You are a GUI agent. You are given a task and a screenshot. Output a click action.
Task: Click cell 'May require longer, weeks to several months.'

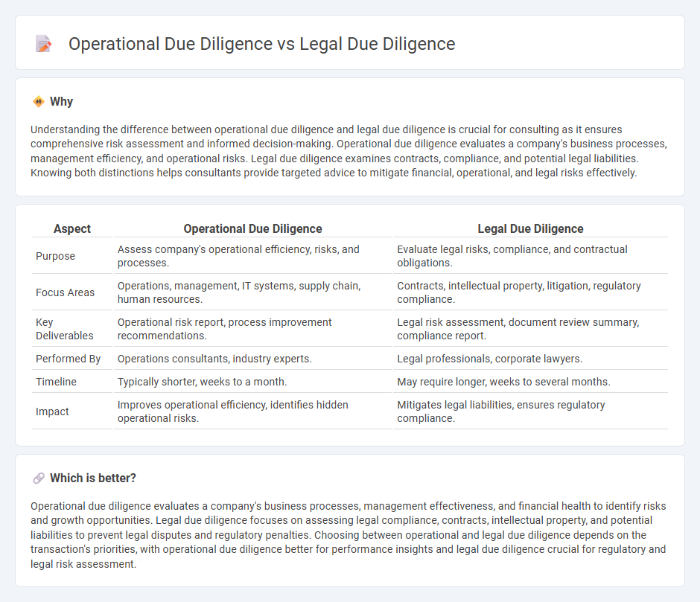(530, 382)
